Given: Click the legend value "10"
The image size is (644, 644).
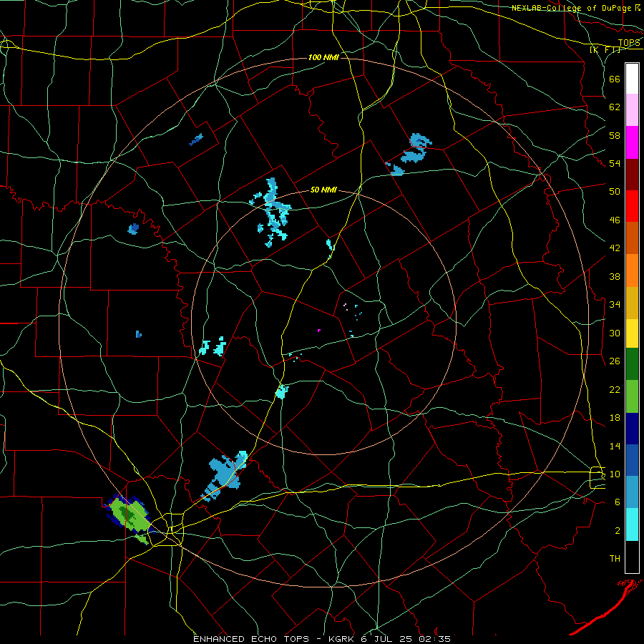Looking at the screenshot, I should pyautogui.click(x=615, y=474).
